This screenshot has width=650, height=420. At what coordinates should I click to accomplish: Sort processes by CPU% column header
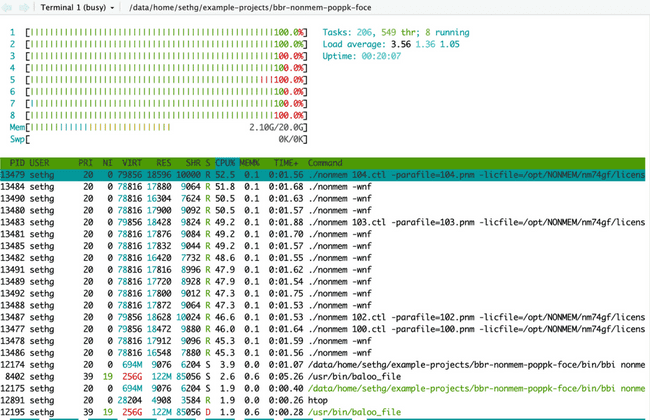pyautogui.click(x=225, y=163)
